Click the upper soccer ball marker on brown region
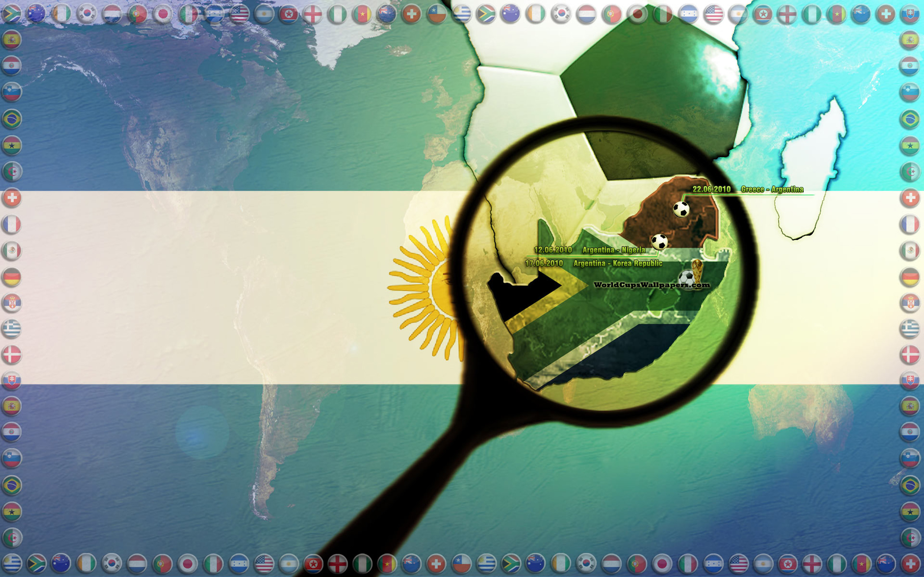924x577 pixels. (x=681, y=209)
